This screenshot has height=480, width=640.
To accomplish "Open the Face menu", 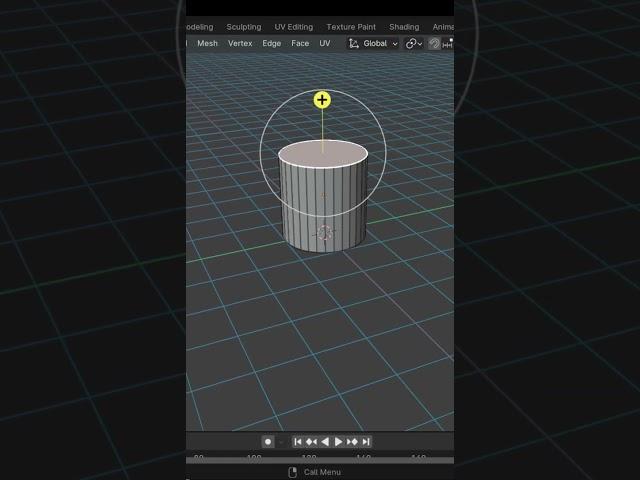I will coord(300,43).
